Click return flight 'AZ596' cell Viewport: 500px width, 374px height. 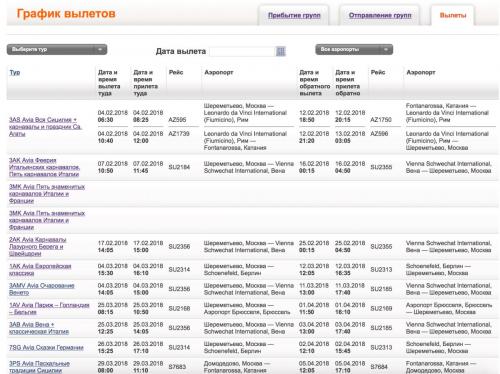click(x=379, y=134)
